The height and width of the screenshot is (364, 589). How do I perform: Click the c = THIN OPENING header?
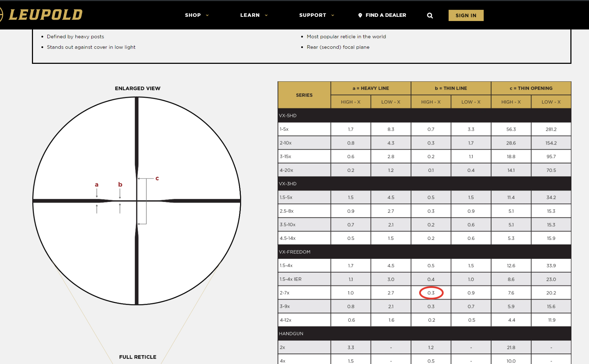531,88
